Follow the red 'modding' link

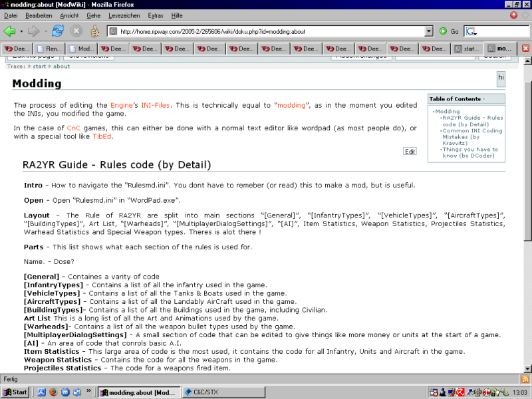pos(291,106)
